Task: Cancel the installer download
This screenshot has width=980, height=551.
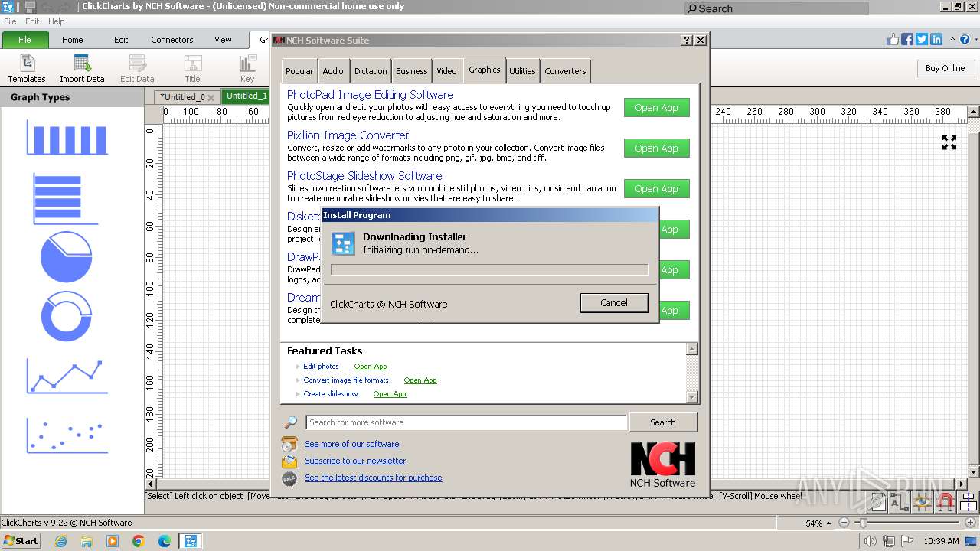Action: point(614,303)
